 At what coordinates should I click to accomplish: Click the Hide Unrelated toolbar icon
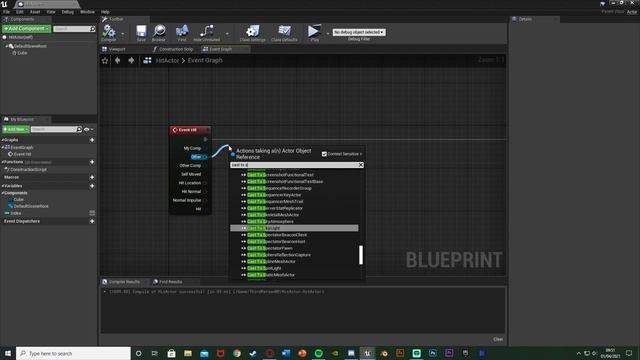pyautogui.click(x=207, y=31)
